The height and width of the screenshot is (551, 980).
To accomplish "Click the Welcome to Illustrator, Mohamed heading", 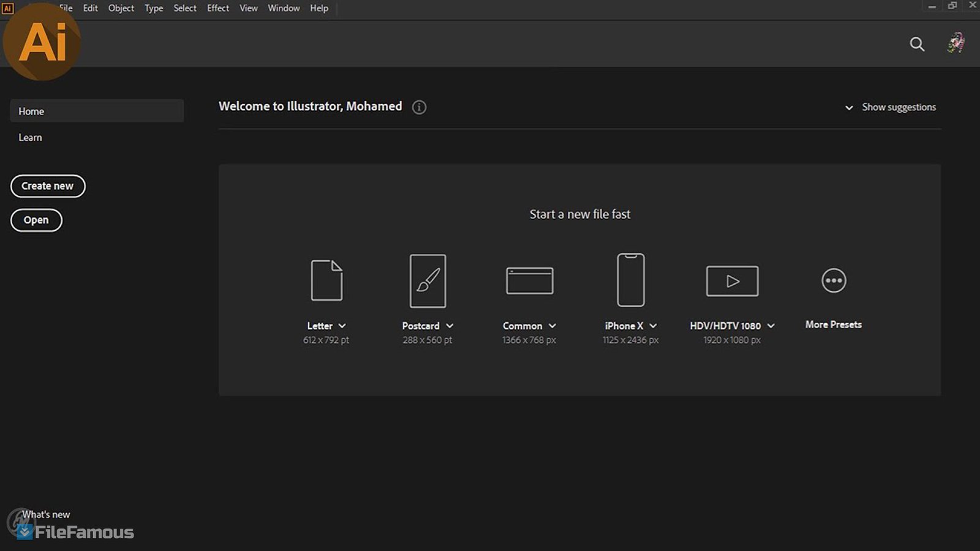I will 311,106.
